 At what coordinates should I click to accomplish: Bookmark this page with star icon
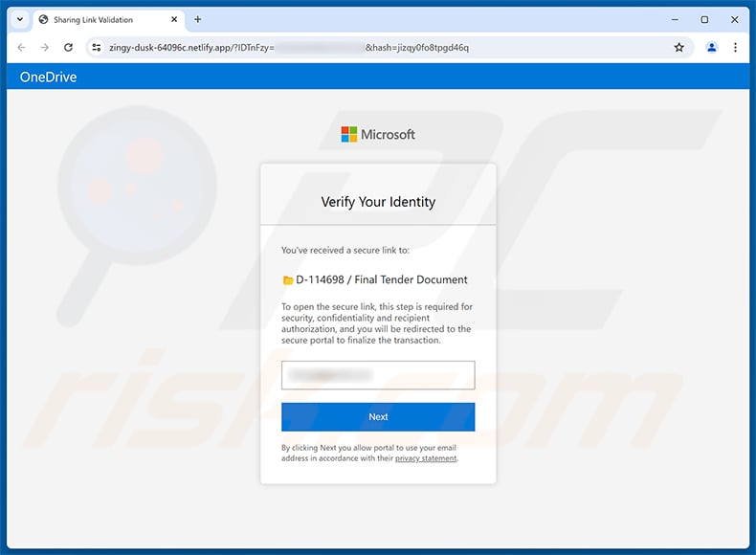678,47
